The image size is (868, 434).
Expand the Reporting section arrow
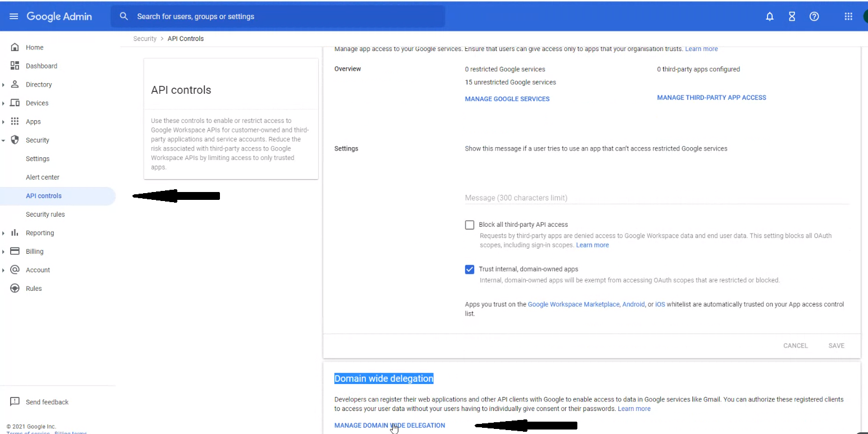click(3, 233)
